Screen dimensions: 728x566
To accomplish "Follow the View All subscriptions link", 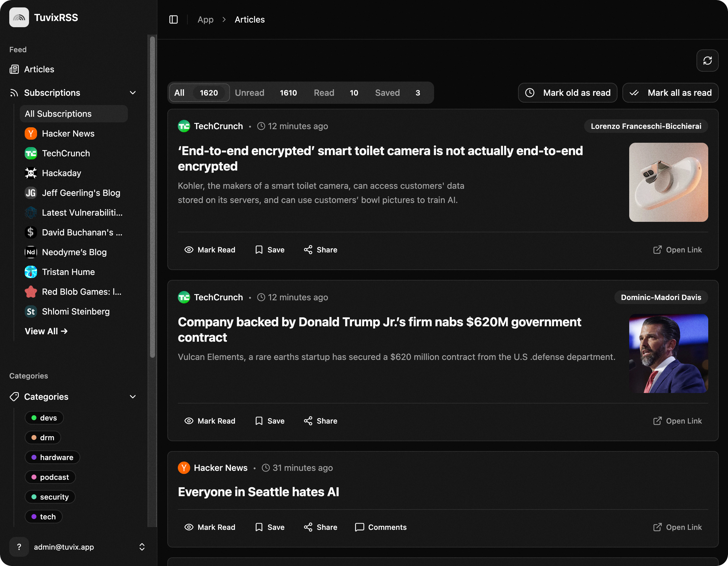I will (46, 331).
